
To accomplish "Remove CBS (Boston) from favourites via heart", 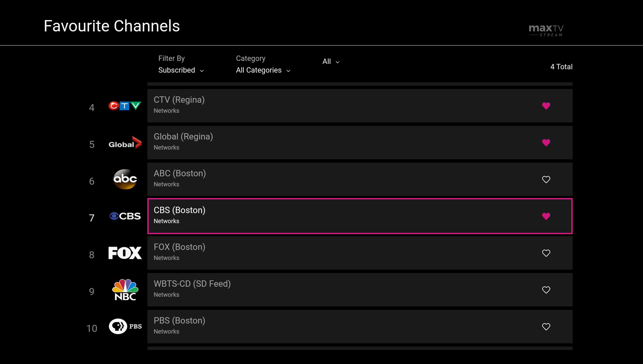I will coord(546,216).
